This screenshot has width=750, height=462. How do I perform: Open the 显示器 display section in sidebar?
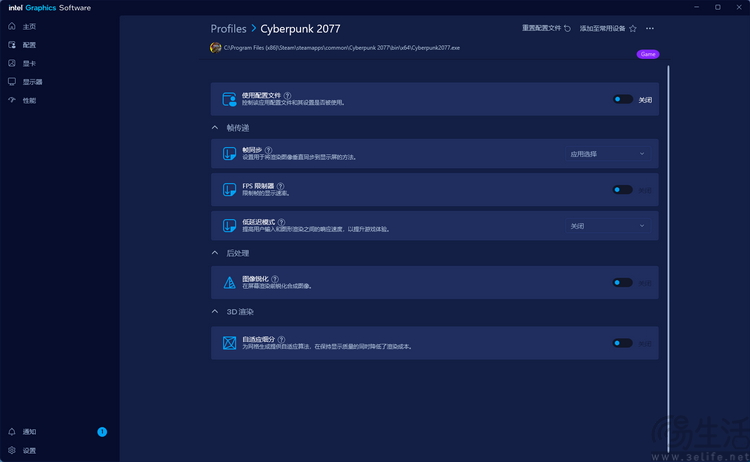tap(25, 82)
